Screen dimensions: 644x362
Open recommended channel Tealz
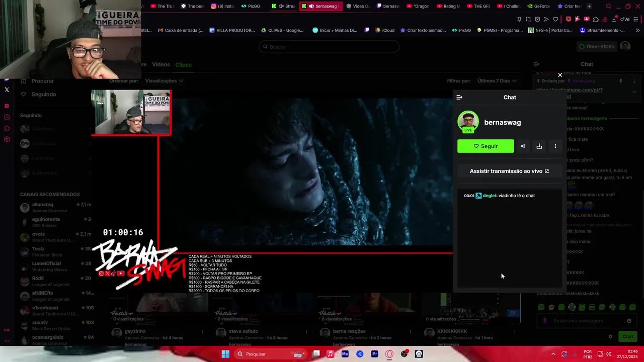(x=55, y=251)
